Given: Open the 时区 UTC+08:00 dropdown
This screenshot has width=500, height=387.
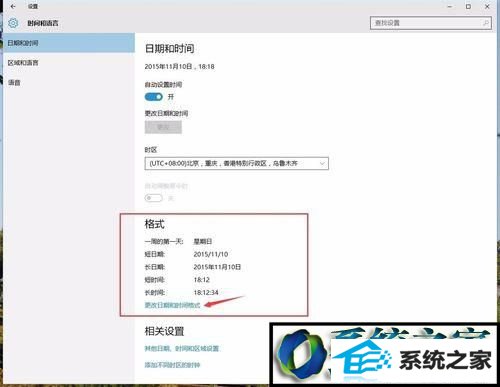Looking at the screenshot, I should (x=237, y=163).
